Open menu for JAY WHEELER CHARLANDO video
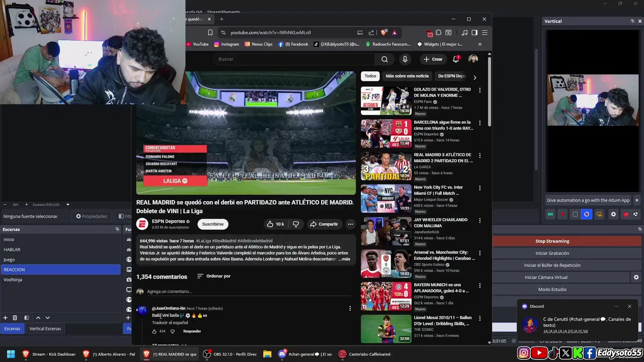644x362 pixels. coord(479,220)
